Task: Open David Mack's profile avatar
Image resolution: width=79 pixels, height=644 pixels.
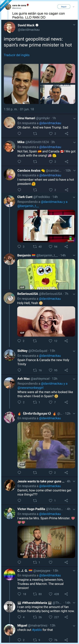Action: tap(10, 27)
